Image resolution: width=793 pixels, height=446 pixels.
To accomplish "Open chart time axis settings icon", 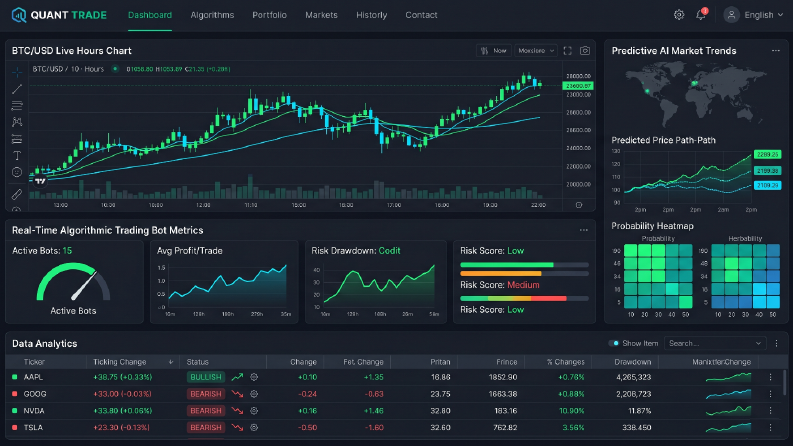I will tap(579, 205).
